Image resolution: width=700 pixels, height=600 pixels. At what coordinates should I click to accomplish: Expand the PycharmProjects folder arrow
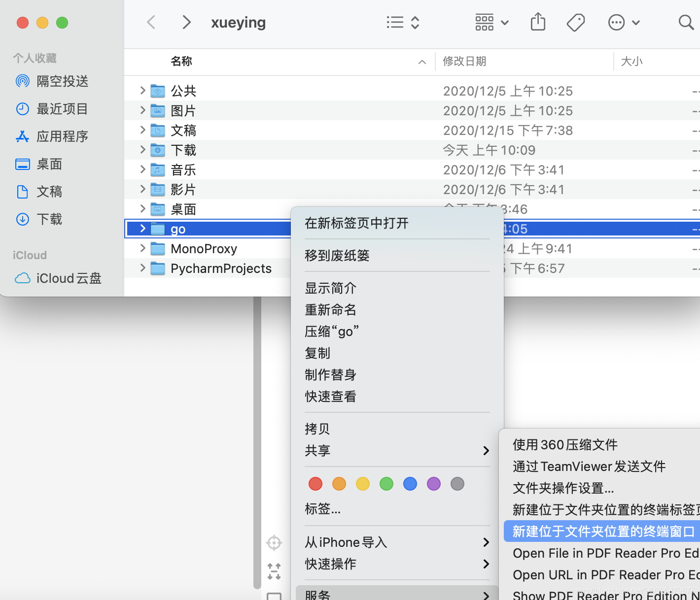(x=142, y=267)
